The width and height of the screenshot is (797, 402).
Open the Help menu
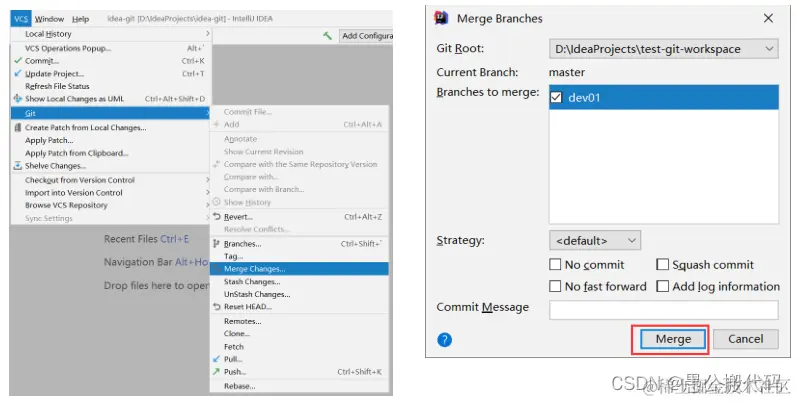click(80, 19)
